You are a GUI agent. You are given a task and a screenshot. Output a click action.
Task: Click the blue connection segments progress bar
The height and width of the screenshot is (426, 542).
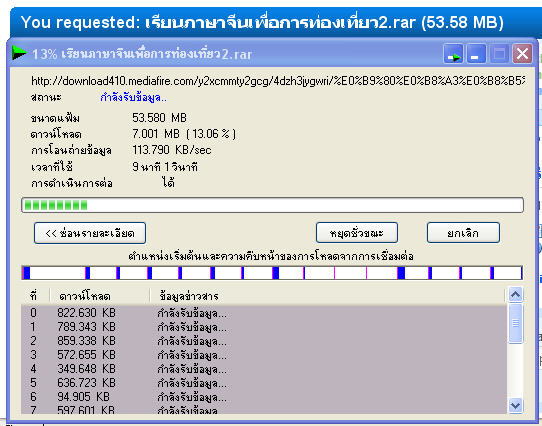click(x=272, y=273)
